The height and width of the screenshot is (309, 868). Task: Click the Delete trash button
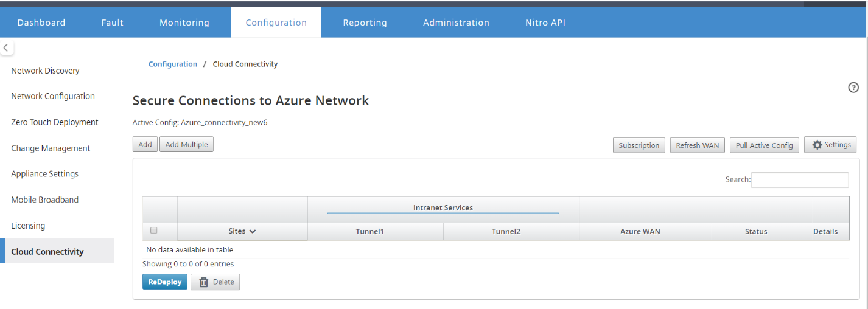[215, 282]
